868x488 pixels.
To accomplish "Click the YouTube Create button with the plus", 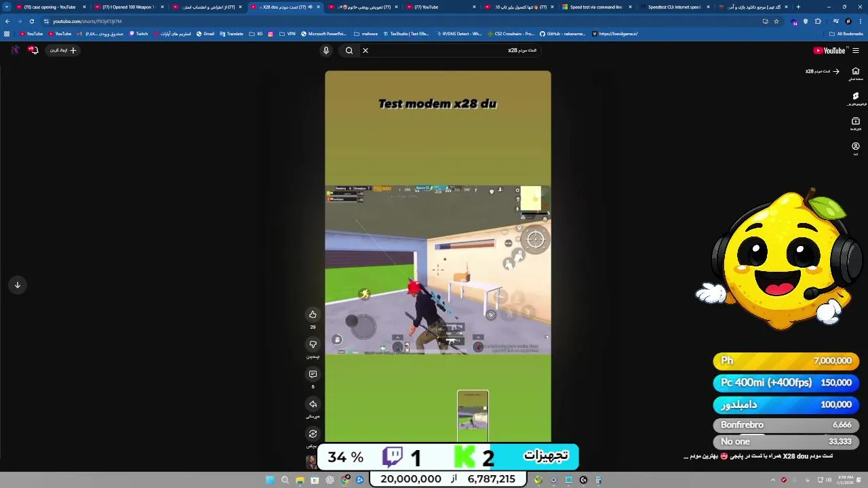I will (64, 50).
